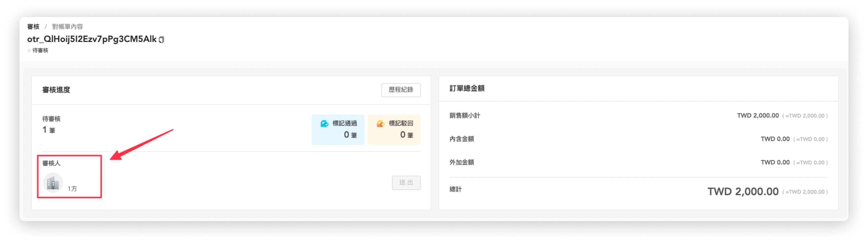Click the 標記通過 label text
Image resolution: width=868 pixels, height=243 pixels.
click(x=345, y=123)
